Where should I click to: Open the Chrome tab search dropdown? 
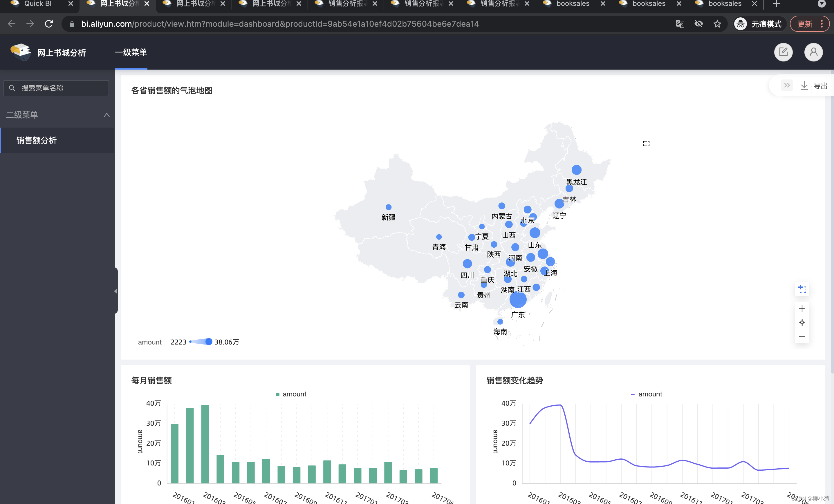coord(822,4)
